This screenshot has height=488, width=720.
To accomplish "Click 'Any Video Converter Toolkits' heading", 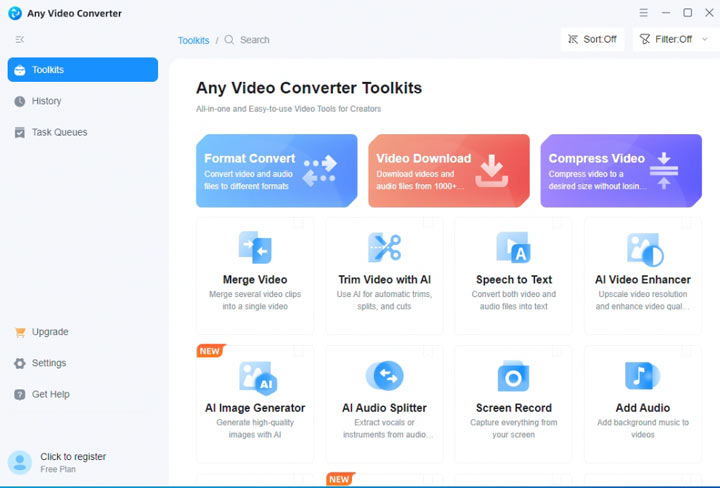I will click(309, 88).
